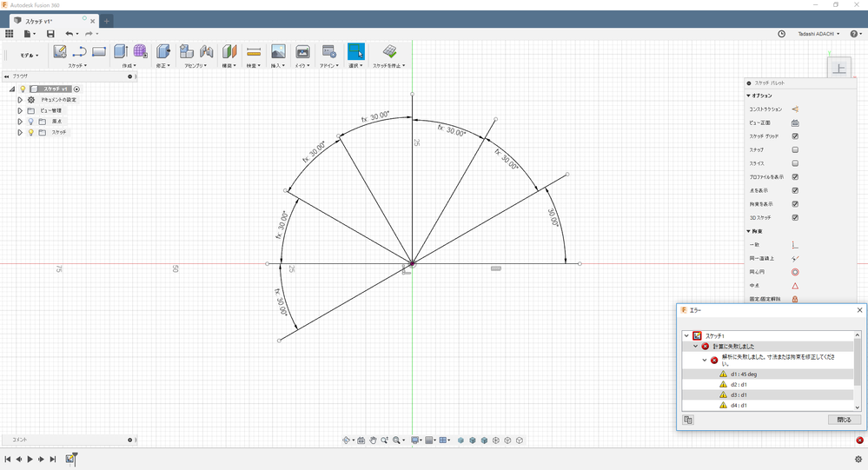Toggle visibility bulb of スケッチ folder
This screenshot has height=470, width=868.
31,132
